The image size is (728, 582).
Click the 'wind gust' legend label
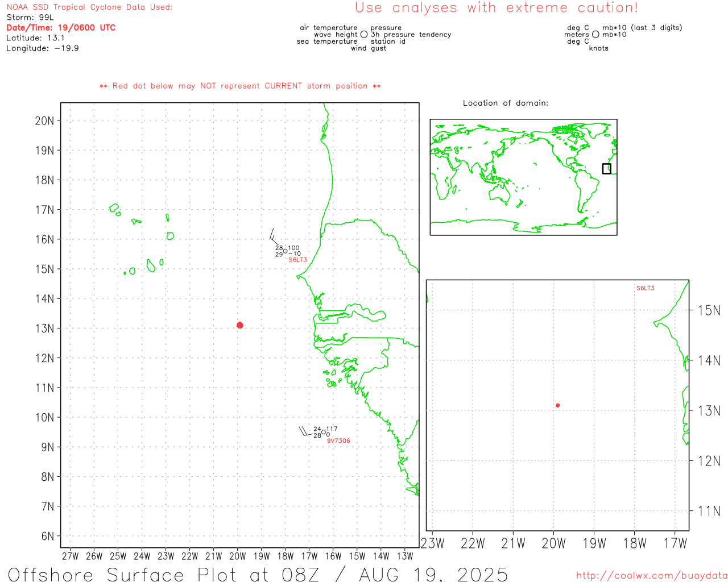pos(369,48)
